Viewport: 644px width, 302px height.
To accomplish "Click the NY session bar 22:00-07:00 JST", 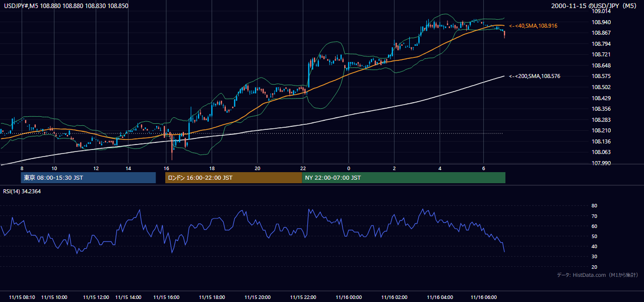I will point(404,178).
